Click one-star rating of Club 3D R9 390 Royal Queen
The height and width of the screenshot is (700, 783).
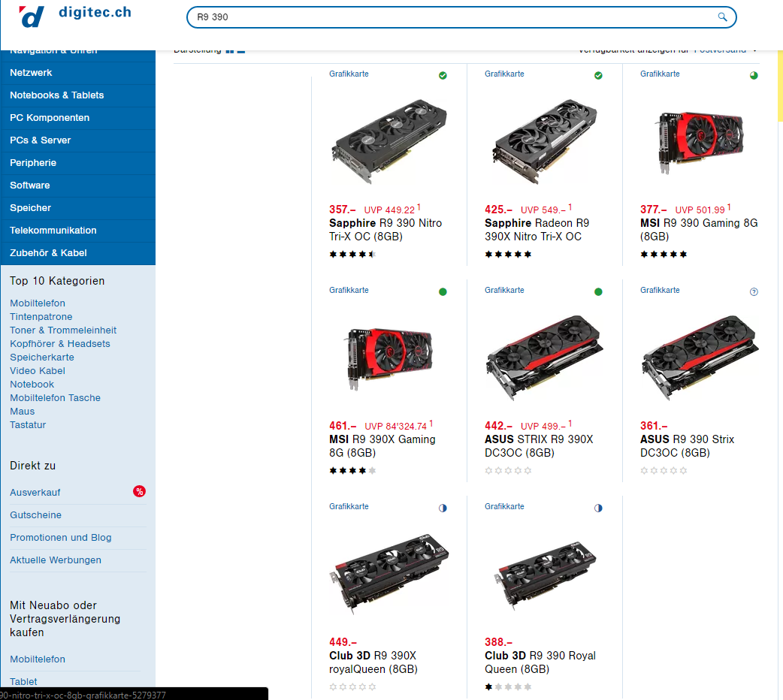509,686
